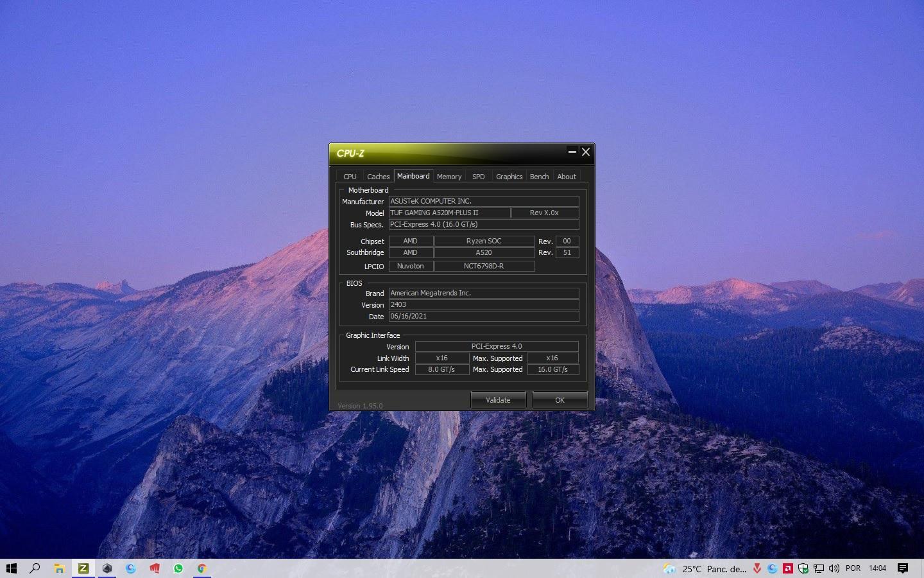924x578 pixels.
Task: Click the OK button in CPU-Z
Action: pos(560,400)
